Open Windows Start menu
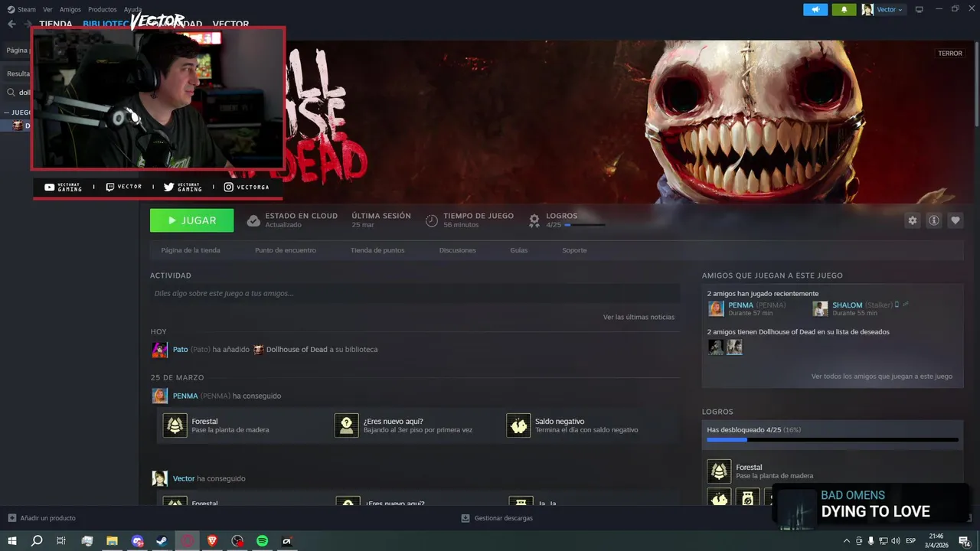The image size is (980, 551). pyautogui.click(x=11, y=541)
